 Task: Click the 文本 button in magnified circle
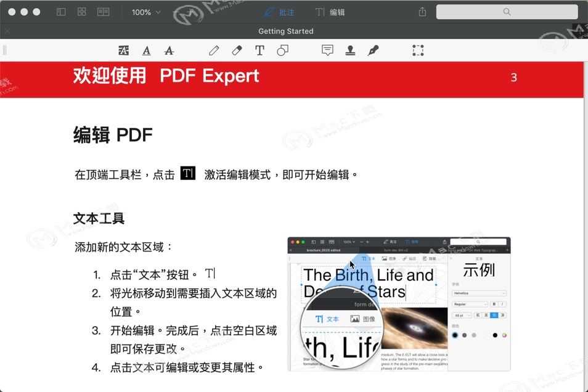pyautogui.click(x=327, y=319)
